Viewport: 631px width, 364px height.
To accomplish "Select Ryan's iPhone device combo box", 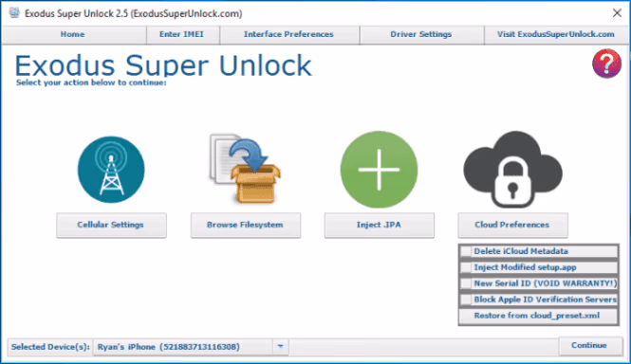I will (191, 347).
